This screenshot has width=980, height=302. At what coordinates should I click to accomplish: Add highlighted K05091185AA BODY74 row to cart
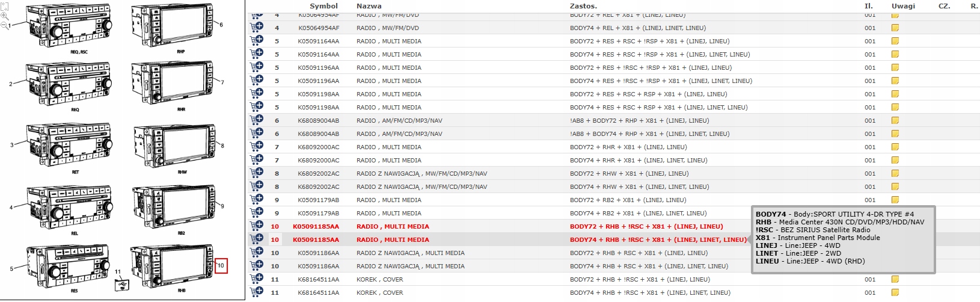257,239
